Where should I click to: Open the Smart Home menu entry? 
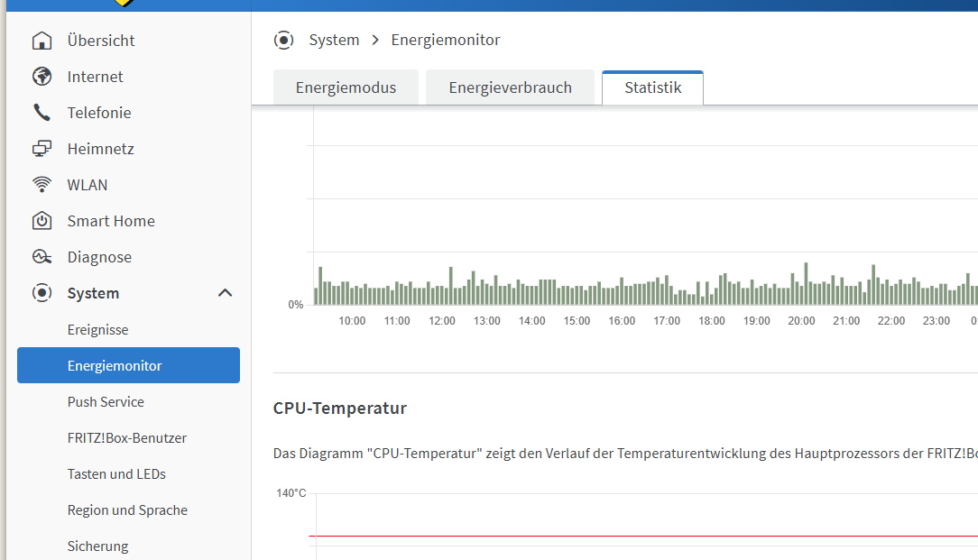pyautogui.click(x=111, y=221)
